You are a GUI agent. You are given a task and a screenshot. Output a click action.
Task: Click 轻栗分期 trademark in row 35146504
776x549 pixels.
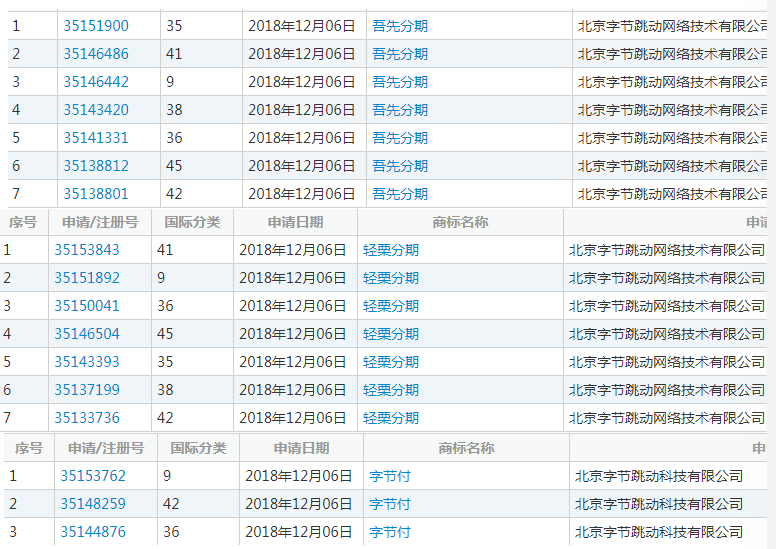click(391, 334)
